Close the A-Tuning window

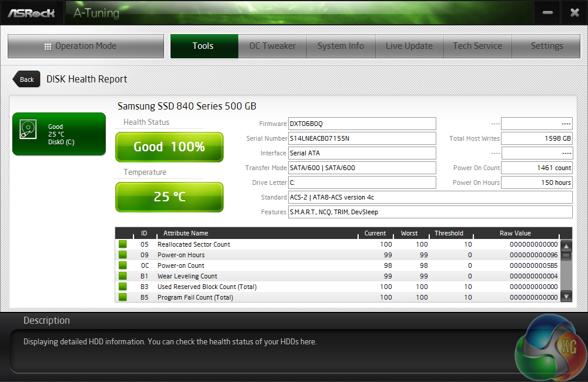click(574, 13)
